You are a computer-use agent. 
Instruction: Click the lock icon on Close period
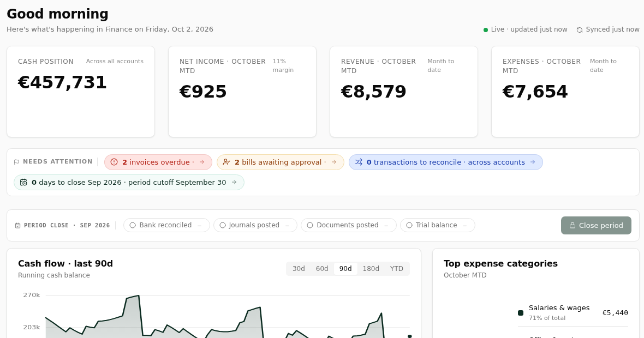tap(572, 225)
